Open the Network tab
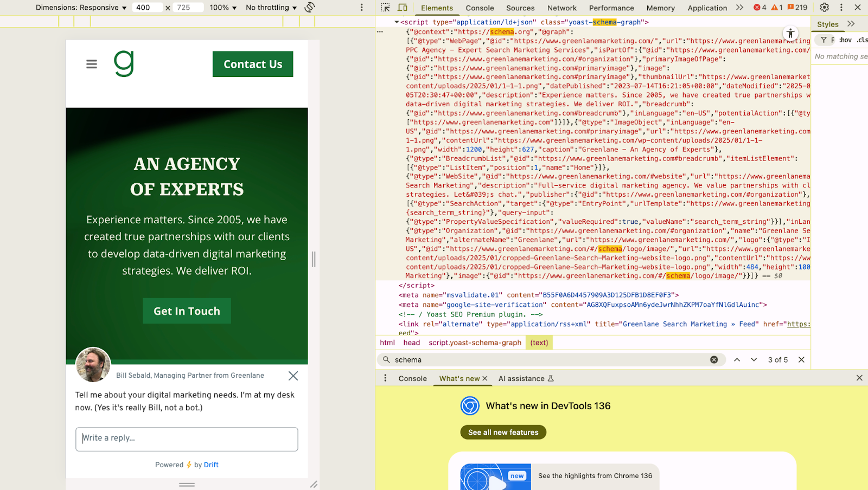 click(562, 8)
